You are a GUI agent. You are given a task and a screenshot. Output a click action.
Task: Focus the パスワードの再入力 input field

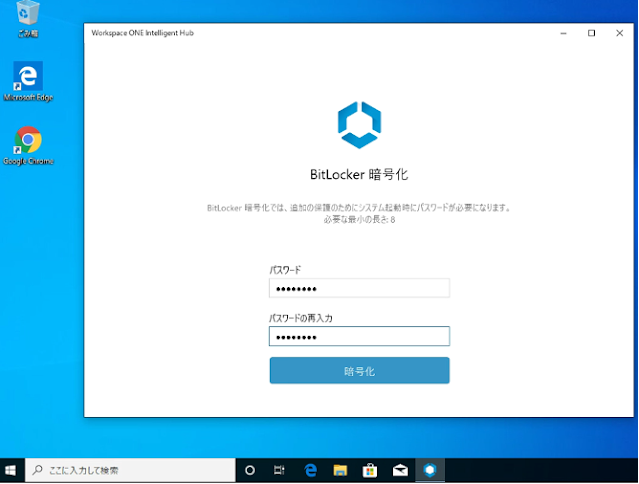pos(359,336)
